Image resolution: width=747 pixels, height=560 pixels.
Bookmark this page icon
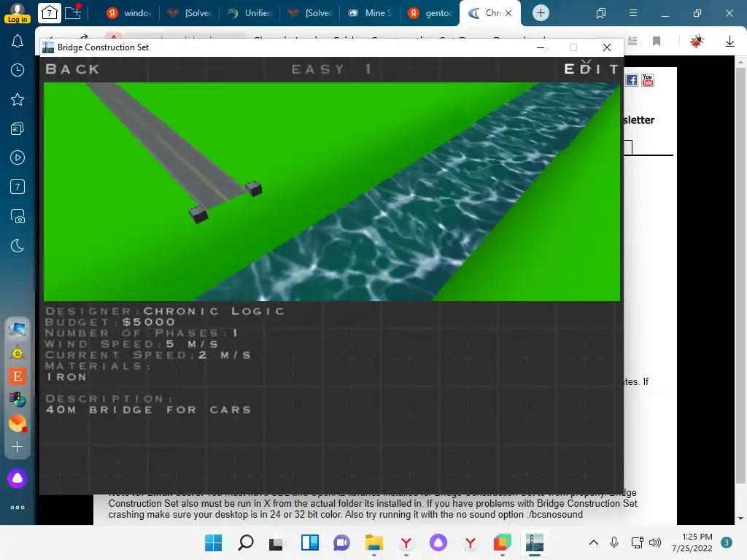[x=657, y=41]
